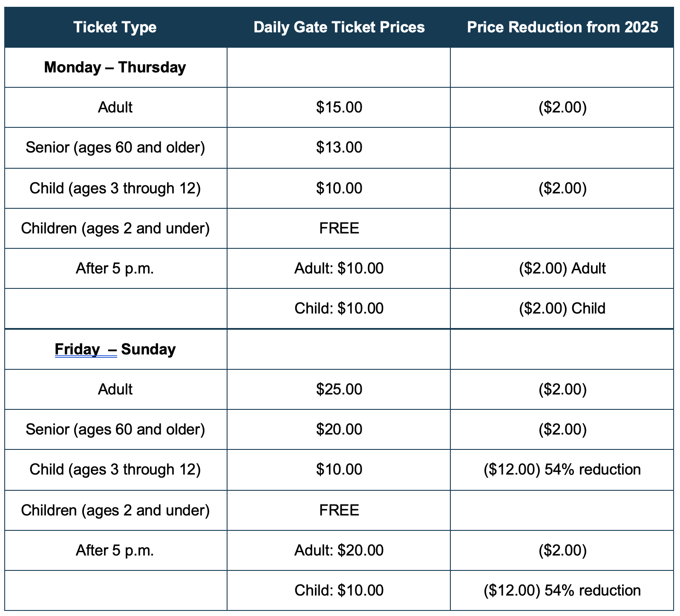Viewport: 680px width, 616px height.
Task: Select the first Senior (ages 60 and older) label
Action: click(x=115, y=147)
